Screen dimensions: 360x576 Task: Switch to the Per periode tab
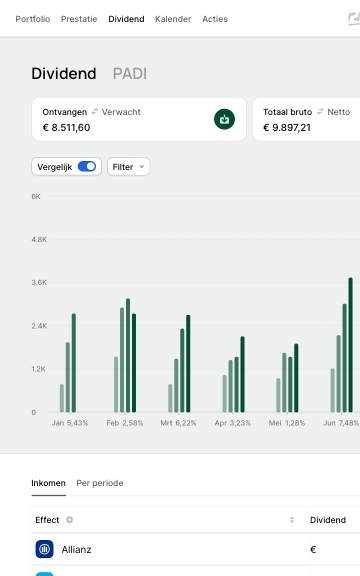click(100, 483)
